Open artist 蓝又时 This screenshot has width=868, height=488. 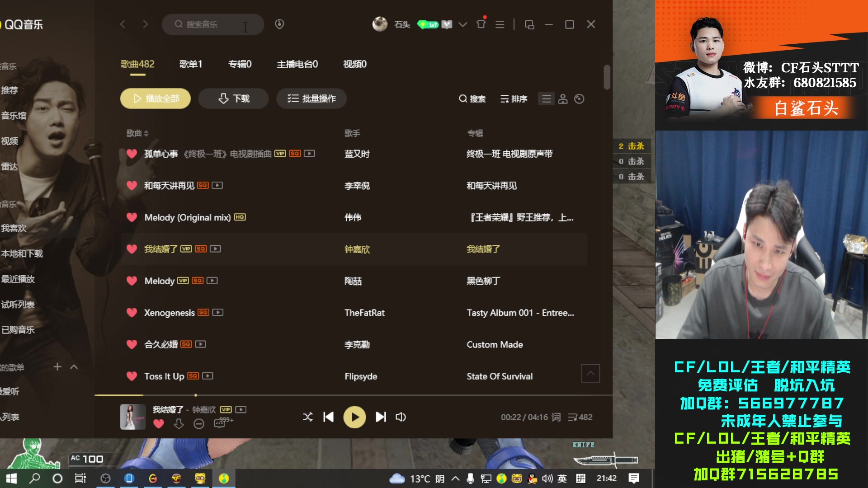[357, 154]
